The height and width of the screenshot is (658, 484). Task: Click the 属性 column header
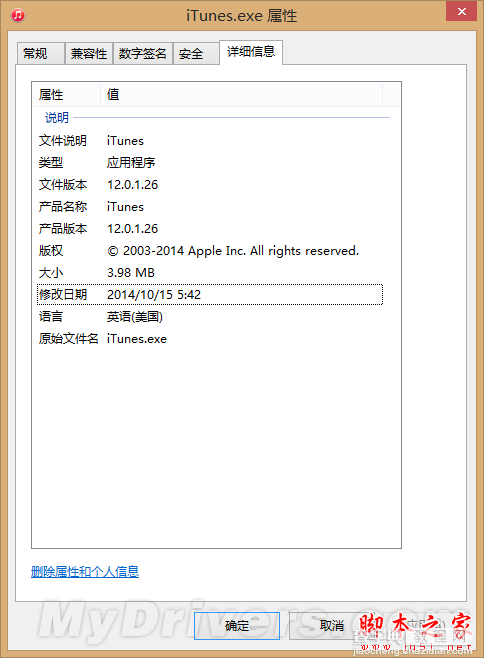66,94
